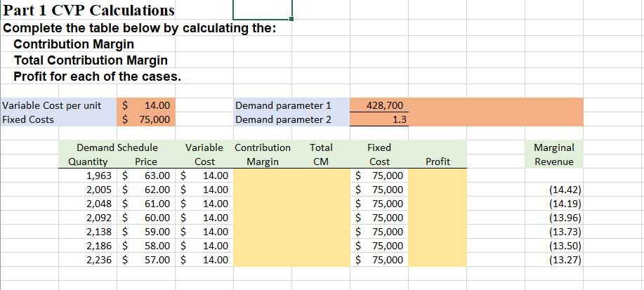Select marginal revenue cell (13.96)

click(554, 218)
